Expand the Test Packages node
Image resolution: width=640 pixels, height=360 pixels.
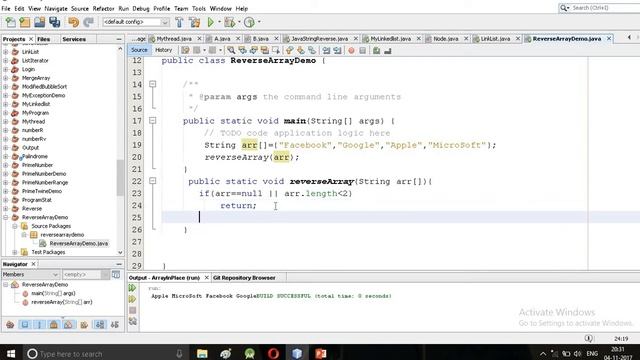pos(15,252)
